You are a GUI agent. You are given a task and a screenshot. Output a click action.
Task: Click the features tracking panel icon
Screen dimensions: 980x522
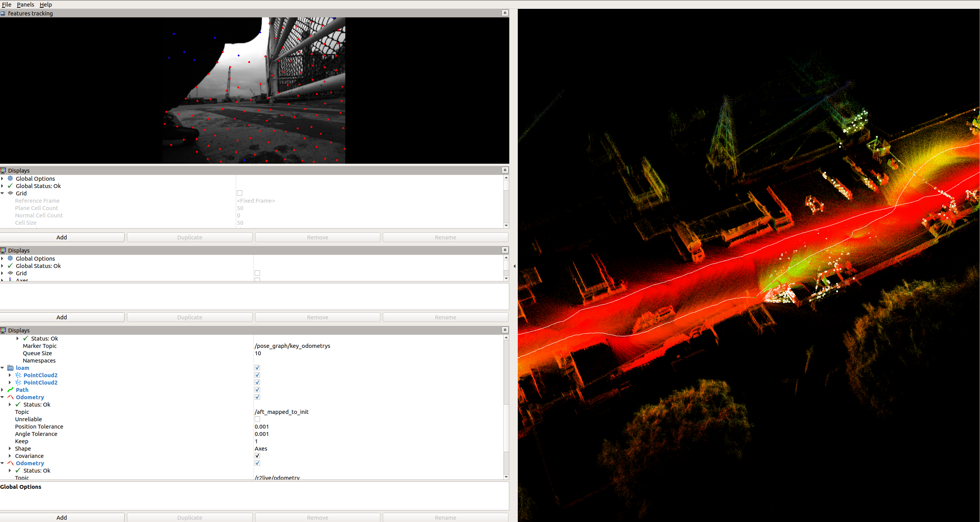tap(3, 13)
